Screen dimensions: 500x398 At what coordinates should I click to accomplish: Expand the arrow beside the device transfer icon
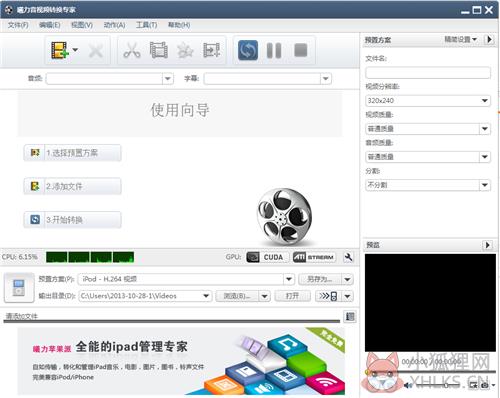347,296
